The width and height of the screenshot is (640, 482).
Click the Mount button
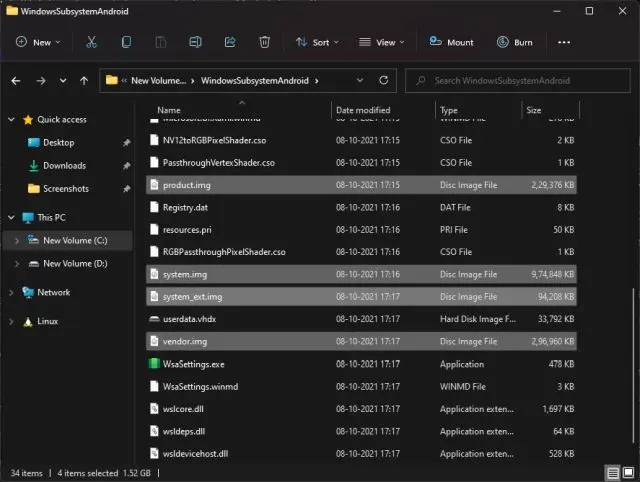click(x=451, y=42)
